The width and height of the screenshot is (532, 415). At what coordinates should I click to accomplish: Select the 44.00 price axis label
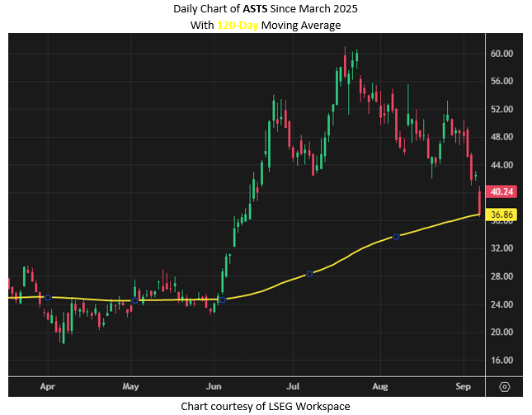click(501, 165)
